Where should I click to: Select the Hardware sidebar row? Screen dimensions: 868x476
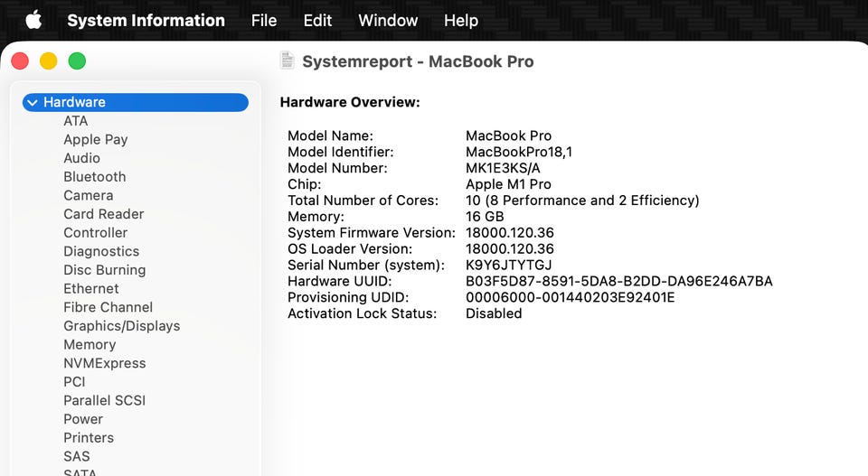click(x=136, y=102)
